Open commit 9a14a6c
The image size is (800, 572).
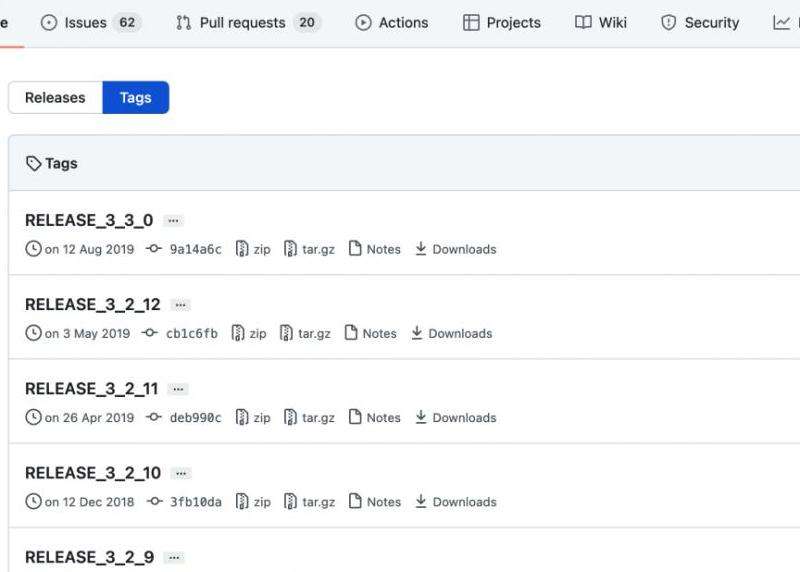pos(195,249)
